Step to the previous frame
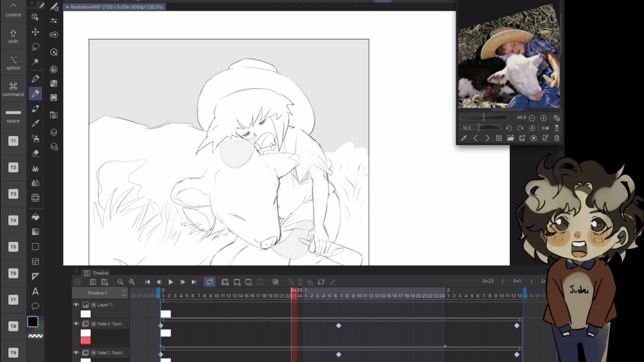The width and height of the screenshot is (644, 362). pos(159,282)
